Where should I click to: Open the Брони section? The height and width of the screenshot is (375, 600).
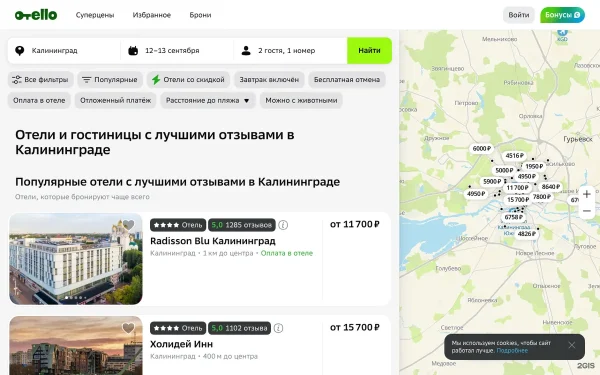click(200, 15)
